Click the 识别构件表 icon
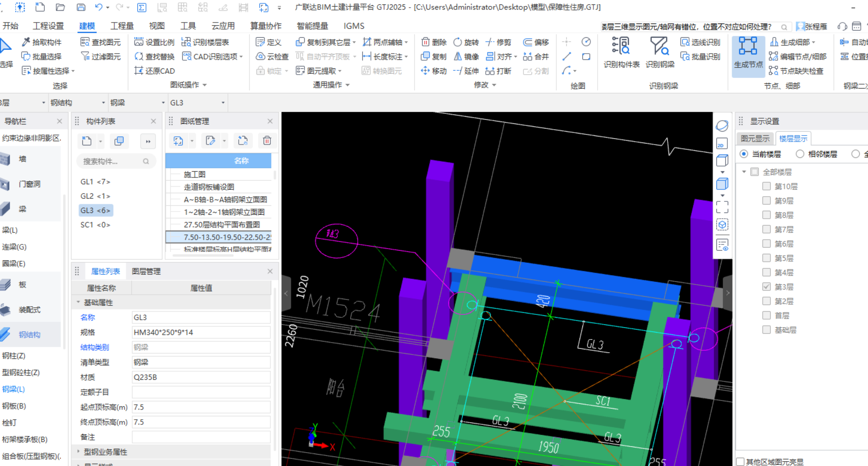 tap(621, 47)
